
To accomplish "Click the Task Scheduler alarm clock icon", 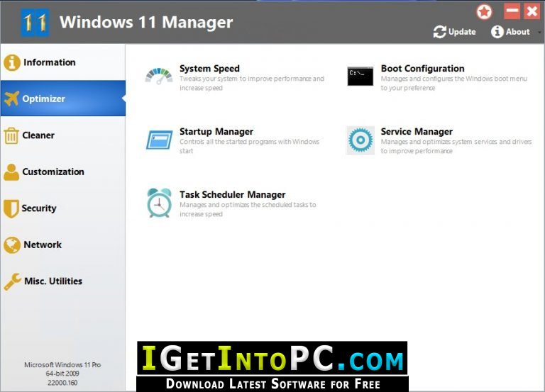I will (x=159, y=203).
